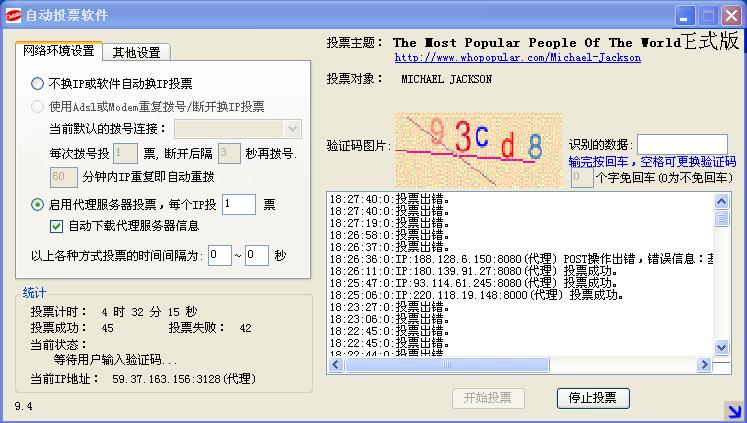Minimize the 自动投票软件 window
The image size is (747, 423).
(x=684, y=16)
